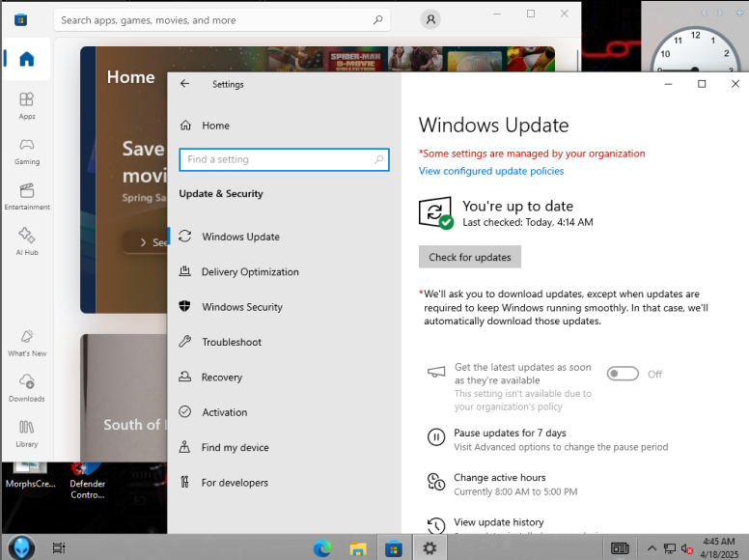Click the Microsoft Store user profile icon
Image resolution: width=749 pixels, height=560 pixels.
430,19
